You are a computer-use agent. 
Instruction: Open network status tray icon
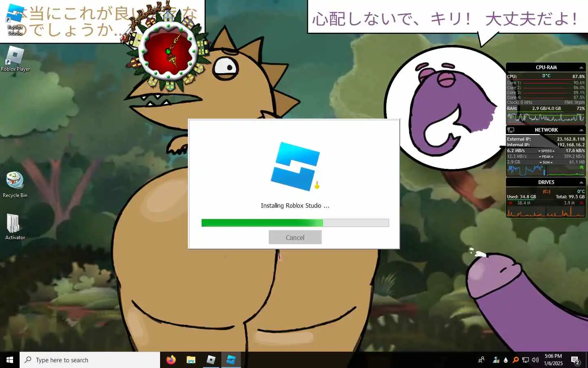(x=526, y=360)
